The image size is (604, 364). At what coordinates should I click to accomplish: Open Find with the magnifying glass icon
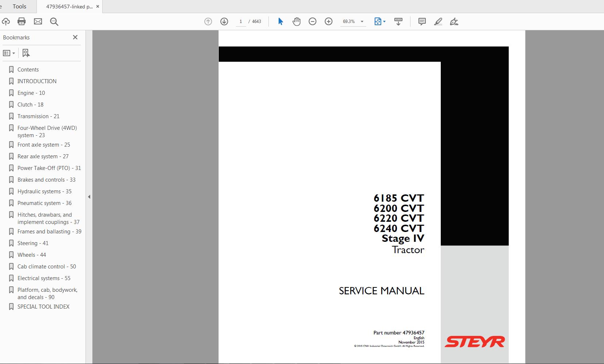point(54,21)
